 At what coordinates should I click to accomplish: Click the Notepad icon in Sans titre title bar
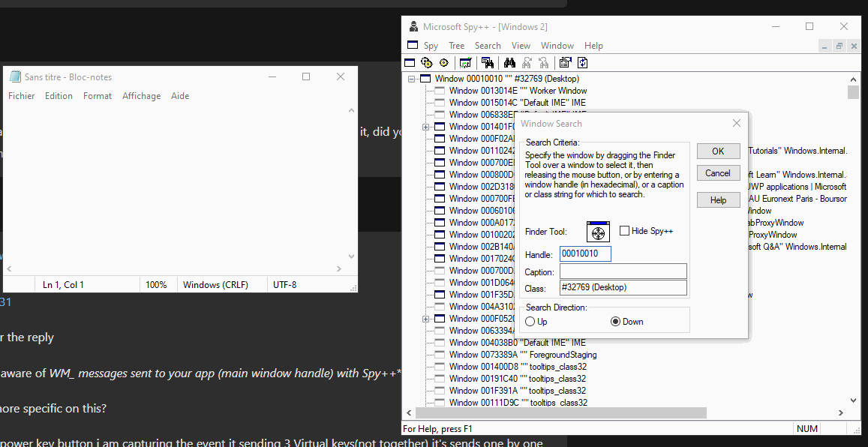tap(15, 77)
